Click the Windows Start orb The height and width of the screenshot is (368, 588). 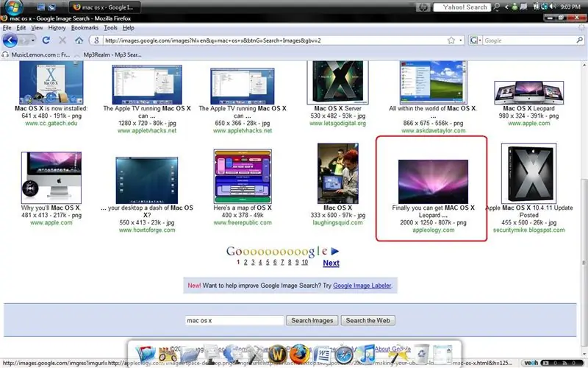pos(13,7)
